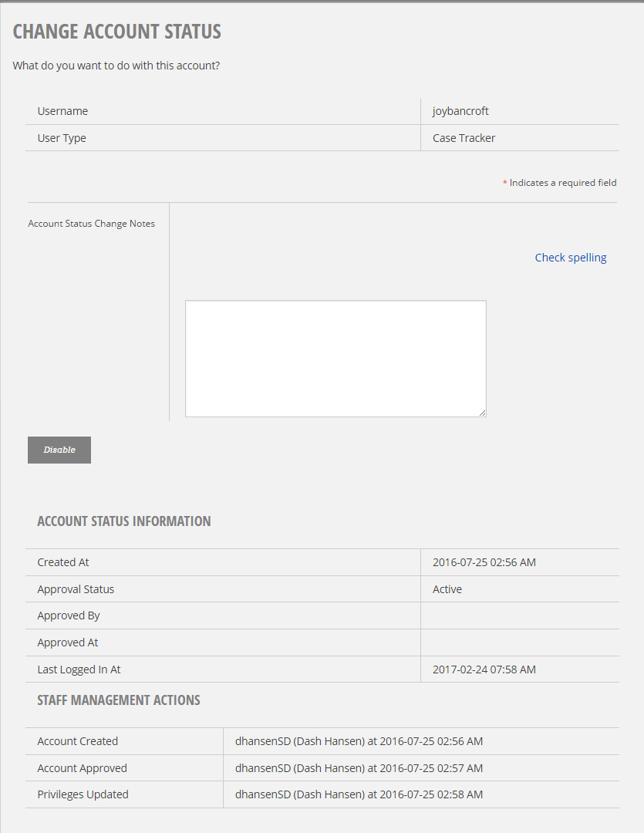The image size is (644, 833).
Task: Click the Username row label
Action: point(62,111)
